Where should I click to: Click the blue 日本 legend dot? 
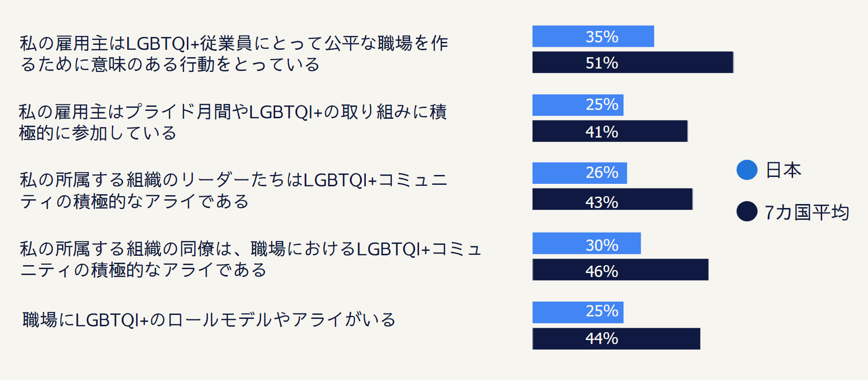click(747, 170)
